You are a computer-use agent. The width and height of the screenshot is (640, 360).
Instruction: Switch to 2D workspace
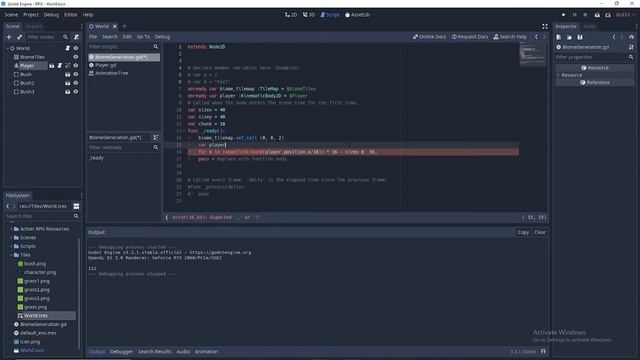pyautogui.click(x=291, y=15)
